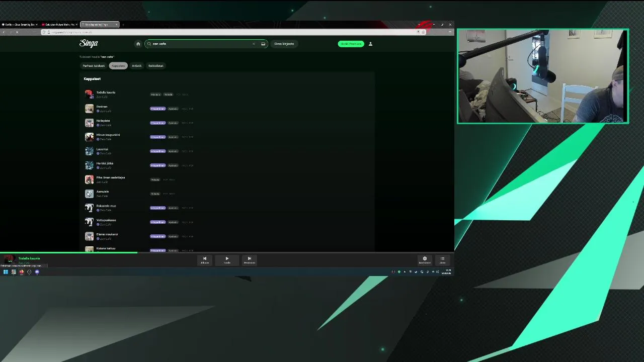Stop loading with the browser X button
The image size is (644, 362).
[17, 32]
